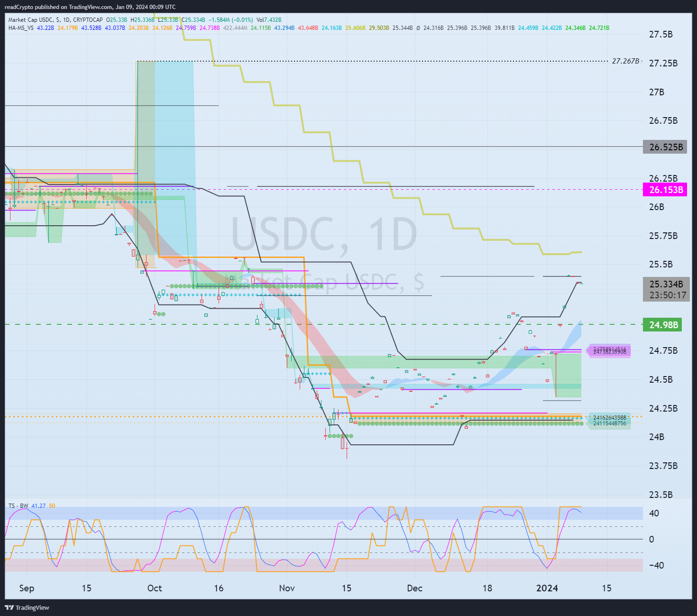Click orange indicator value 24.203B

point(138,28)
